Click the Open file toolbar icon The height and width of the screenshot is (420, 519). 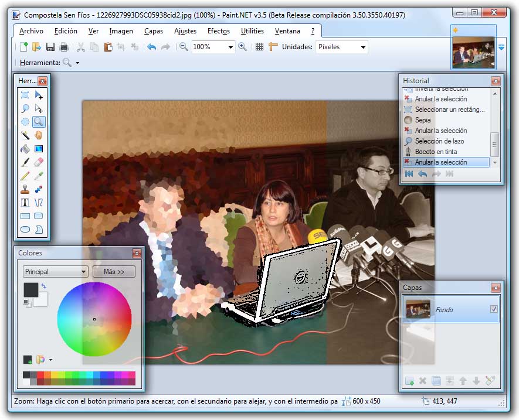36,47
